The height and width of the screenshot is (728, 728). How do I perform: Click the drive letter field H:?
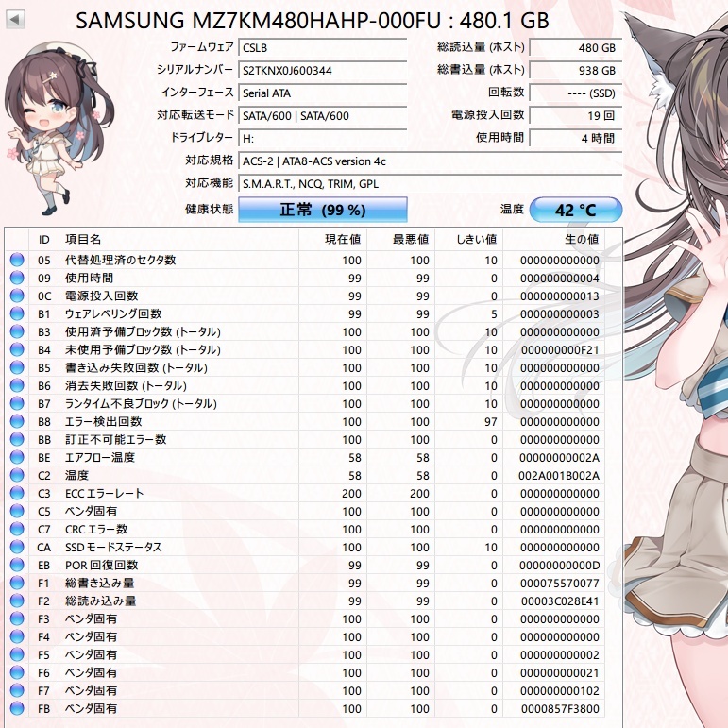pyautogui.click(x=323, y=139)
